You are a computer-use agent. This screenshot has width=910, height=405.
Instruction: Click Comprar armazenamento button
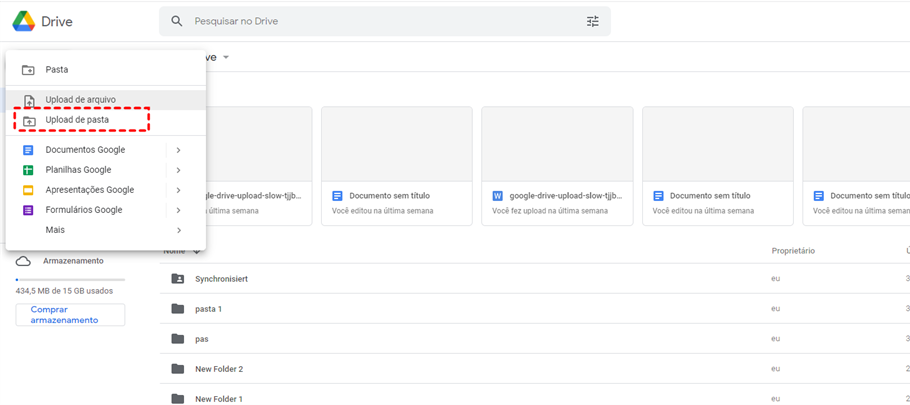coord(70,315)
